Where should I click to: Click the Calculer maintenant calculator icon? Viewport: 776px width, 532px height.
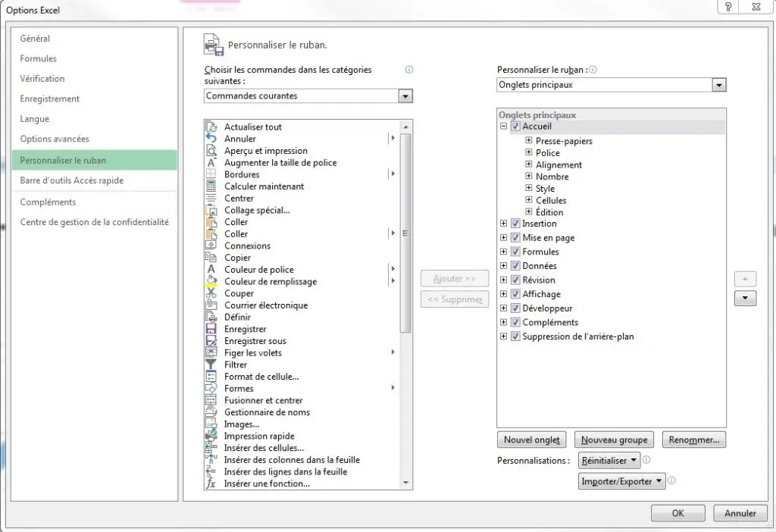(211, 186)
